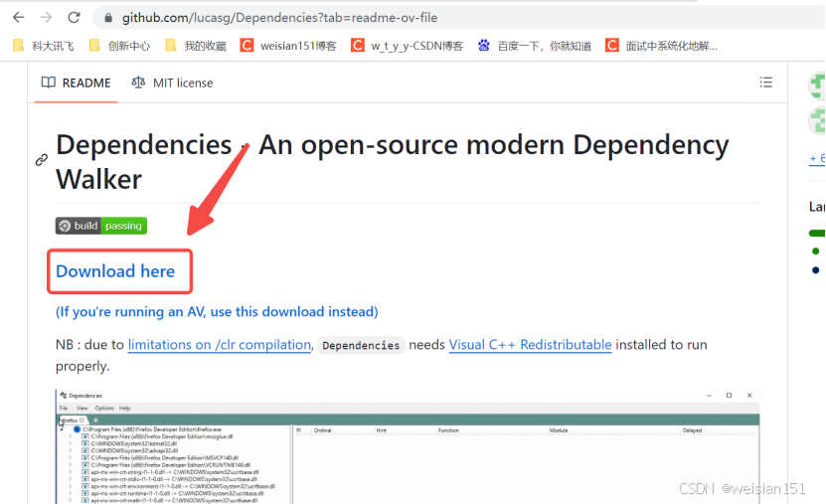Click the Module column header
826x504 pixels.
point(559,430)
